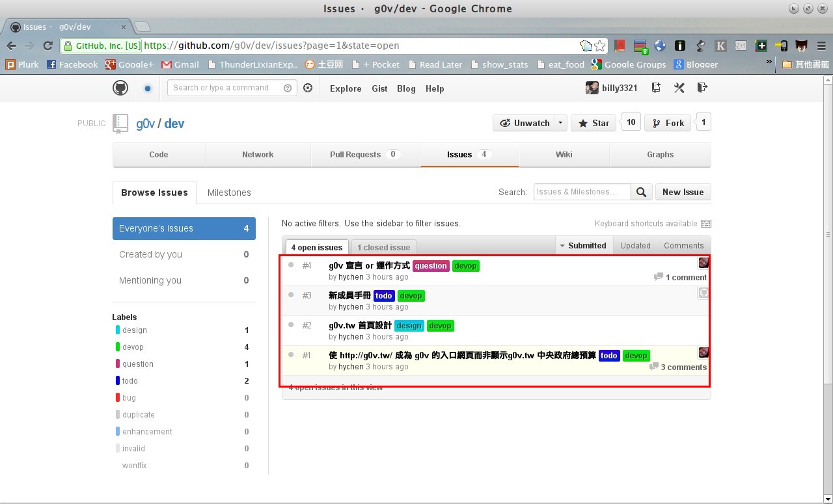View 3 comments on issue #1
This screenshot has height=504, width=833.
(x=677, y=367)
